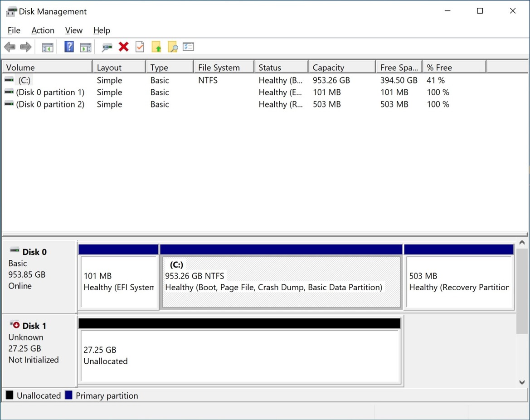This screenshot has height=420, width=530.
Task: Click the Disk 0 label panel
Action: (x=39, y=277)
